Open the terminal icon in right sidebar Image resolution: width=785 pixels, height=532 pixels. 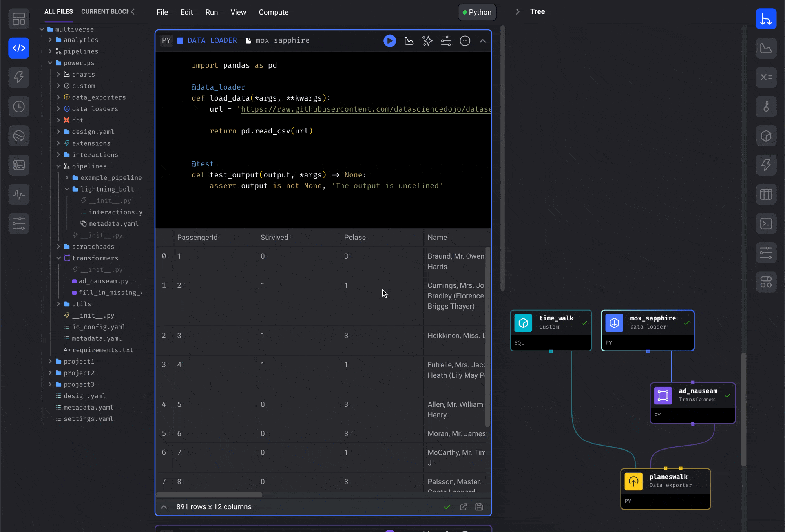[766, 223]
